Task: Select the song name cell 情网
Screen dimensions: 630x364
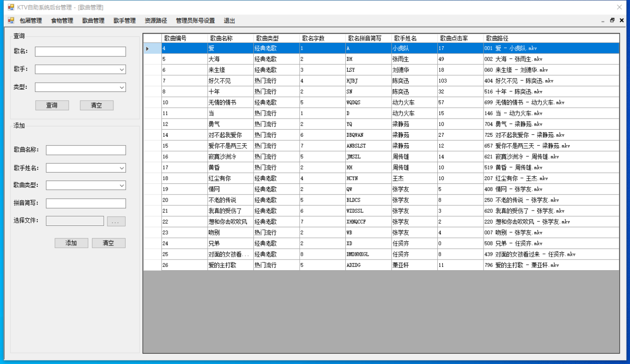Action: (x=231, y=189)
